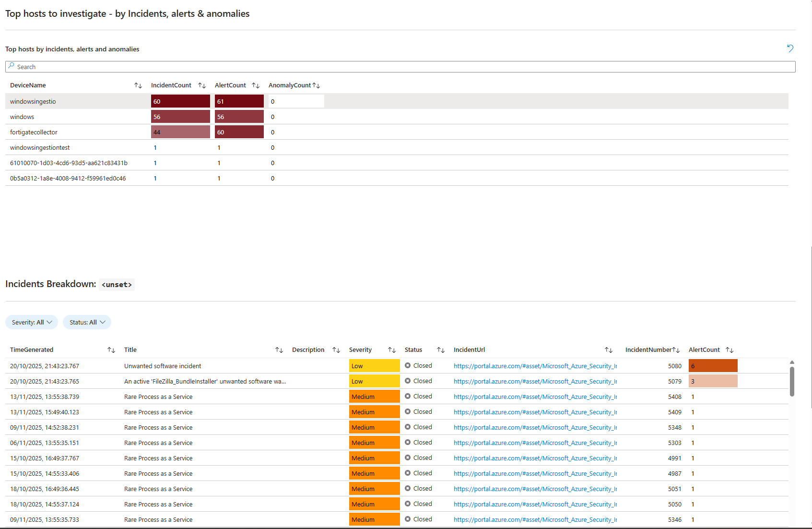812x529 pixels.
Task: Sort by AnomalyCount using its arrows icon
Action: tap(316, 85)
